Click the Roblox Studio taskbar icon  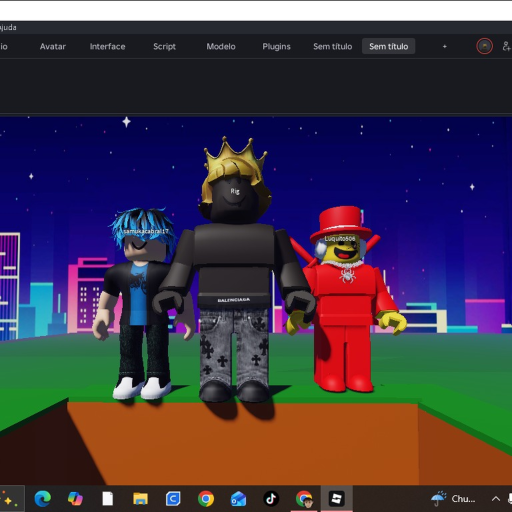[x=337, y=499]
